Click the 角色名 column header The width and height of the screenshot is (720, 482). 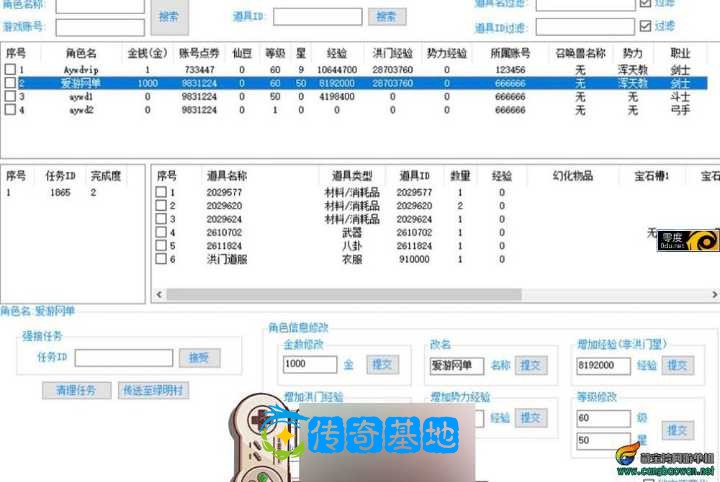(x=81, y=52)
